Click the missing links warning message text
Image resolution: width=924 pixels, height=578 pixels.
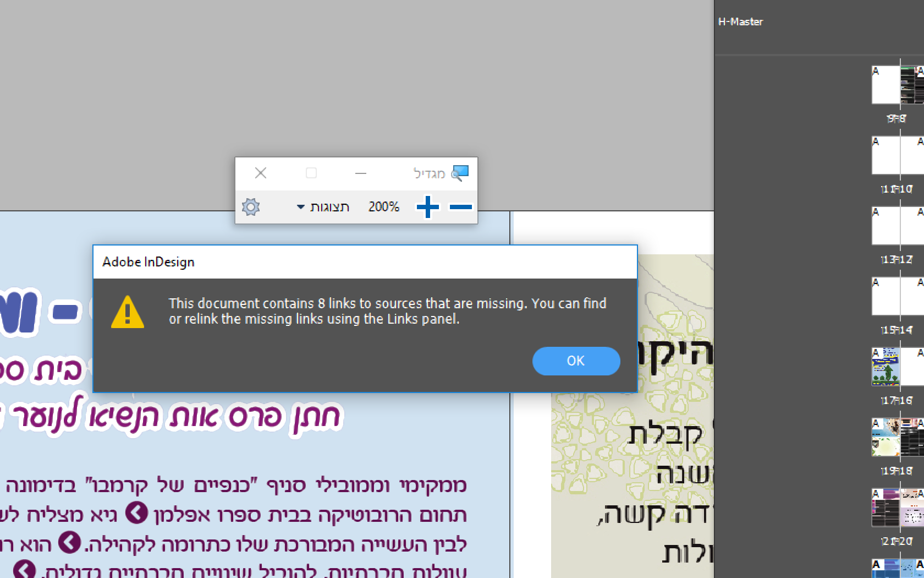pos(388,311)
